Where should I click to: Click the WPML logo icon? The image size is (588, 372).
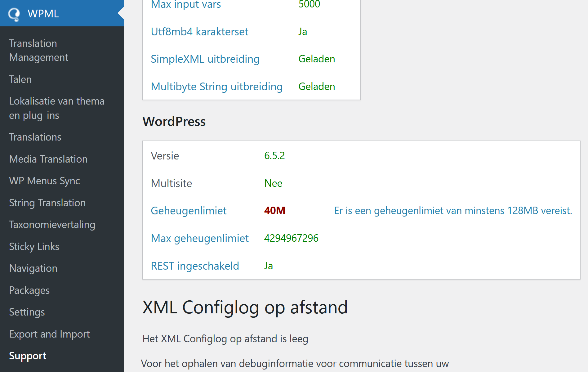[x=14, y=14]
